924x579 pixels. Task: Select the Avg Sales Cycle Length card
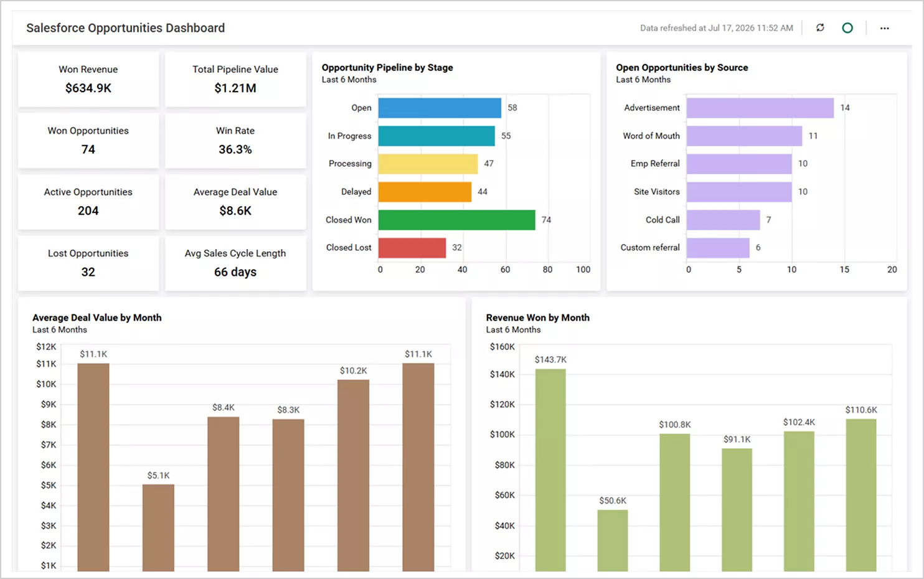tap(235, 263)
